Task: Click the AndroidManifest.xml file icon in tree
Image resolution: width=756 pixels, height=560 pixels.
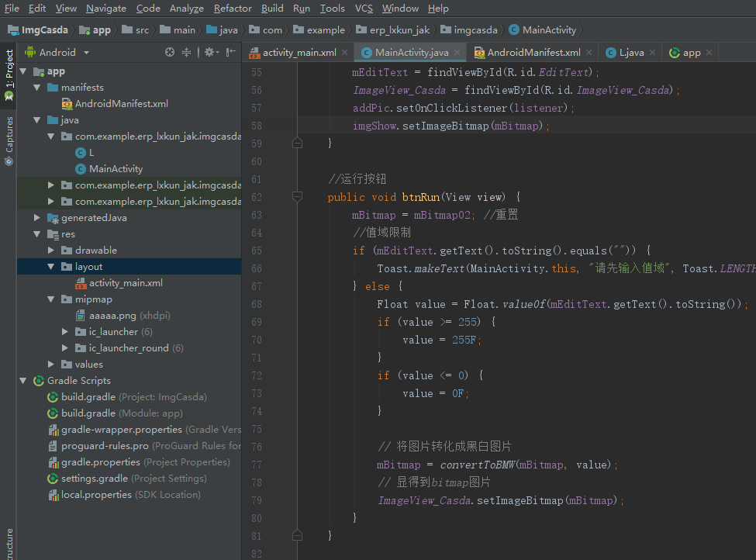Action: (x=67, y=104)
